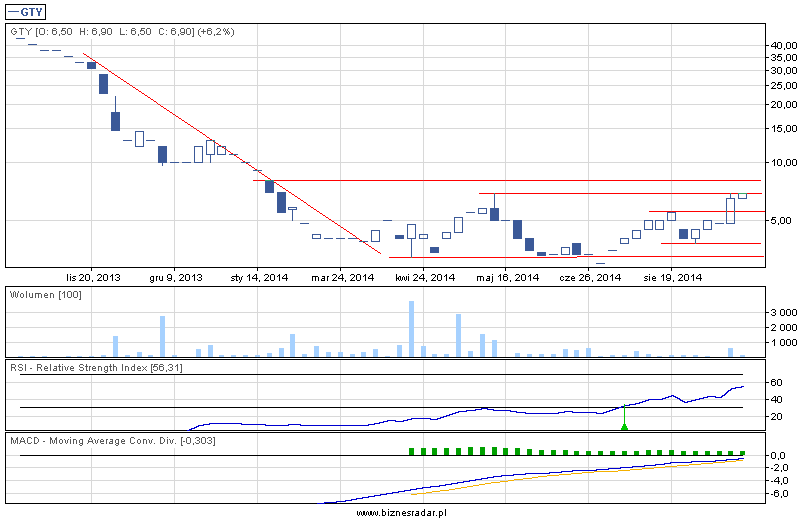Viewport: 800px width, 520px height.
Task: Click the RSI Relative Strength Index title
Action: (x=95, y=368)
